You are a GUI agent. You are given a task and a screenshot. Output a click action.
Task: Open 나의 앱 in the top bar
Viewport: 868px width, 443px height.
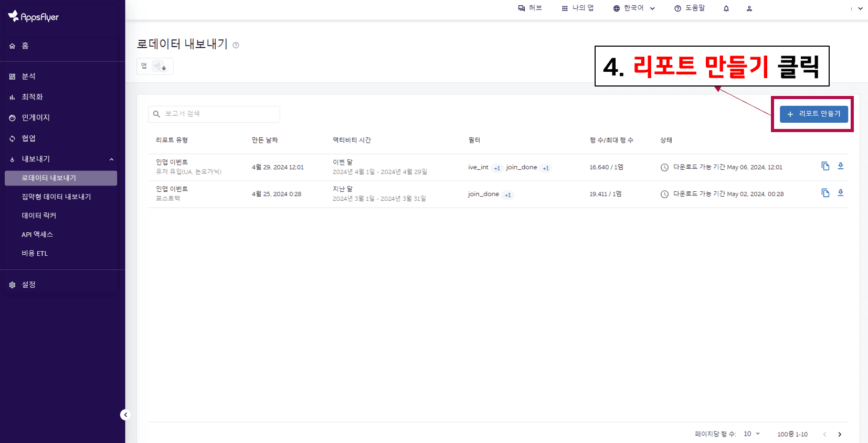coord(577,8)
